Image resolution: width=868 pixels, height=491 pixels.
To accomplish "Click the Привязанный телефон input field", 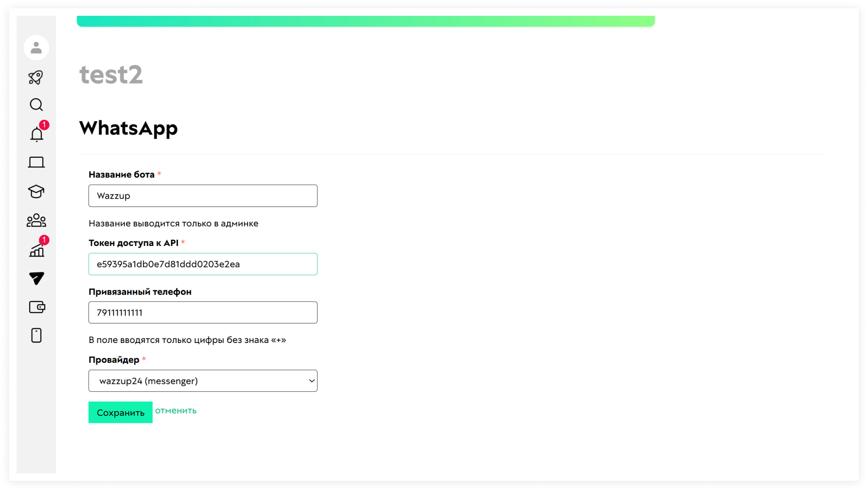I will pos(203,312).
